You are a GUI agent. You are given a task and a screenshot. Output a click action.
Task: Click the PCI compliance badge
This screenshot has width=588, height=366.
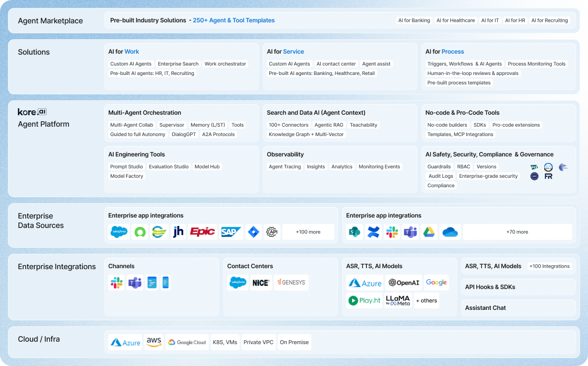pyautogui.click(x=534, y=167)
